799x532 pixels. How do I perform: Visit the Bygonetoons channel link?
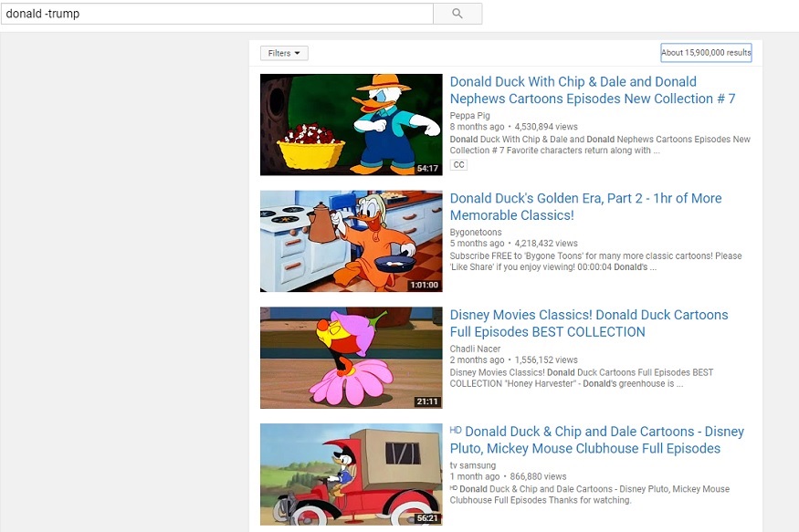[x=476, y=232]
